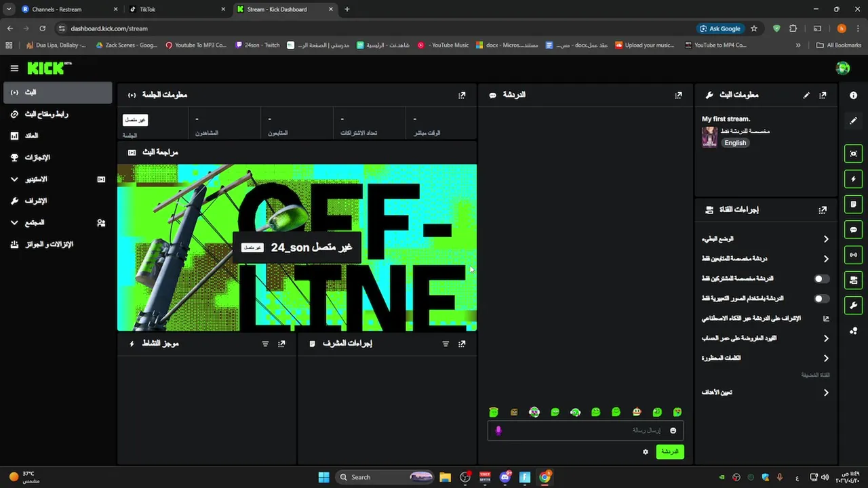This screenshot has width=868, height=488.
Task: Pop out the stream info panel (معلومات البث)
Action: coord(823,96)
